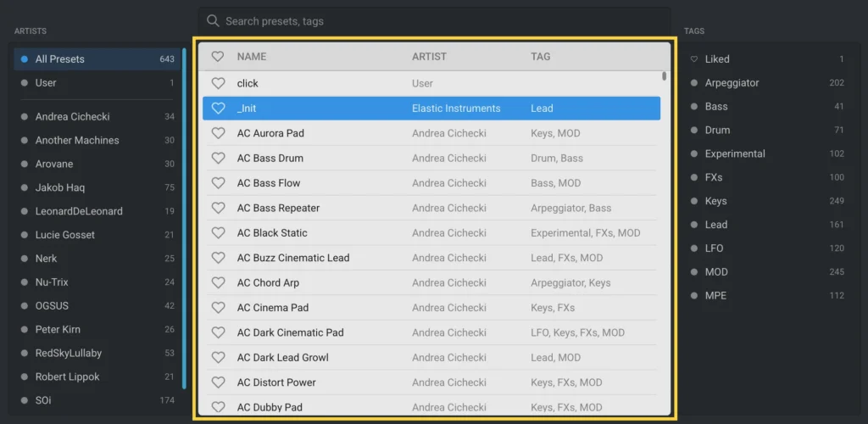Toggle heart on the _Init preset
The width and height of the screenshot is (868, 424).
[218, 109]
